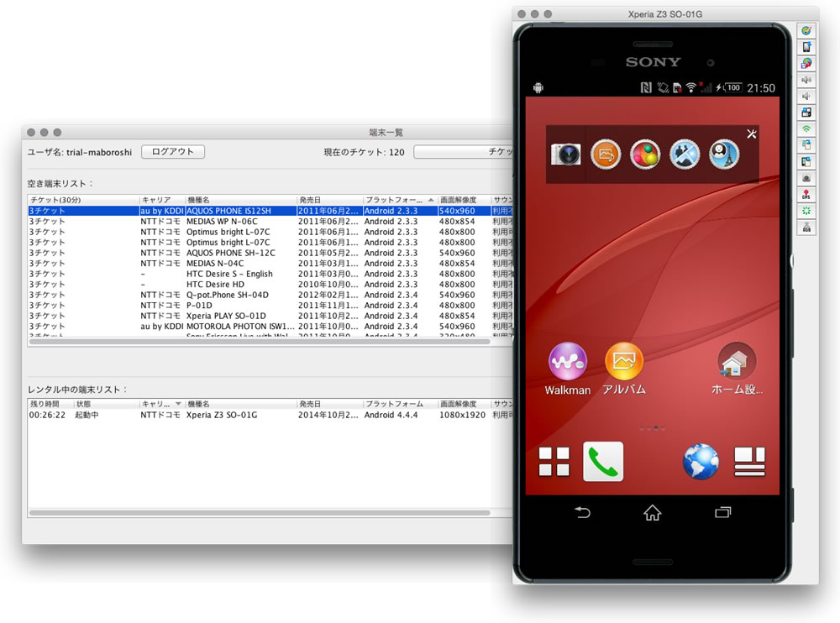The height and width of the screenshot is (623, 840).
Task: Open the green phone dialer
Action: (x=603, y=462)
